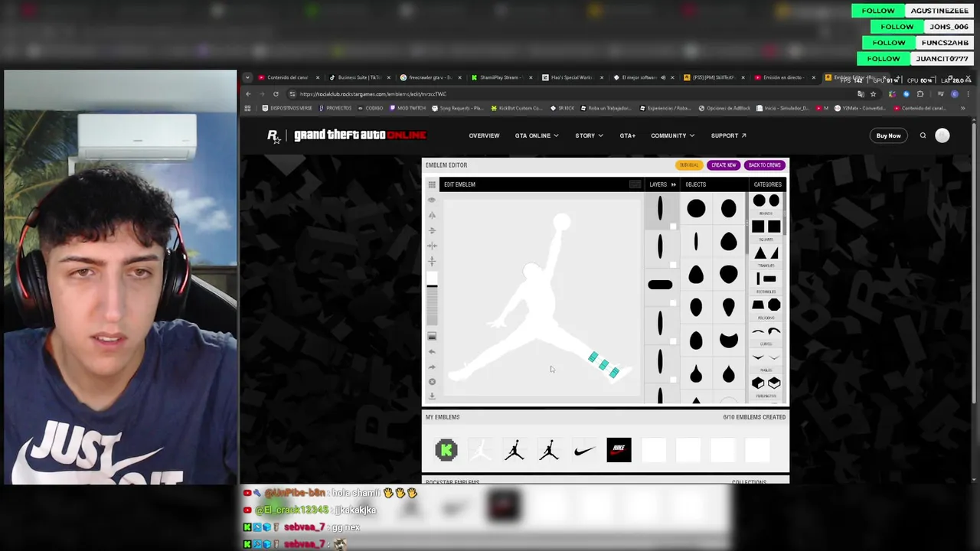The image size is (980, 551).
Task: Select the flip vertical tool
Action: (432, 230)
